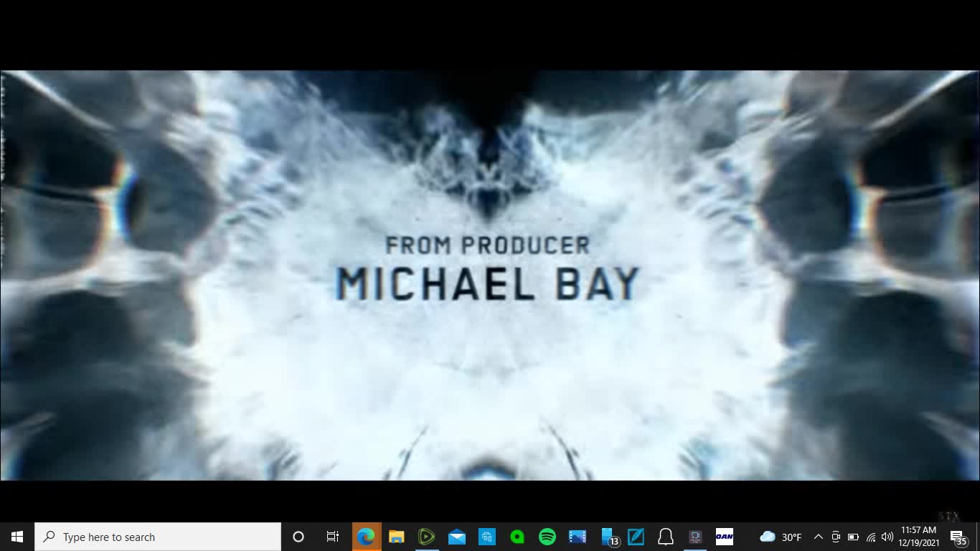The width and height of the screenshot is (980, 551).
Task: Open File Explorer from the taskbar
Action: (396, 537)
